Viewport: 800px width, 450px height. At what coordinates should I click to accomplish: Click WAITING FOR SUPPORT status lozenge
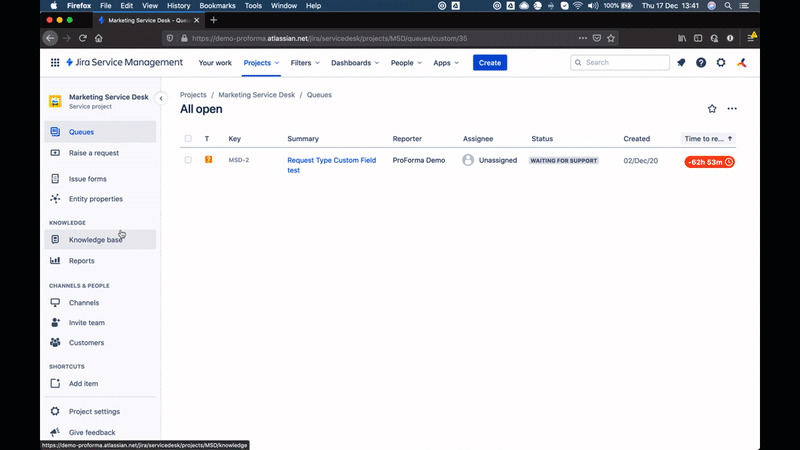coord(564,160)
